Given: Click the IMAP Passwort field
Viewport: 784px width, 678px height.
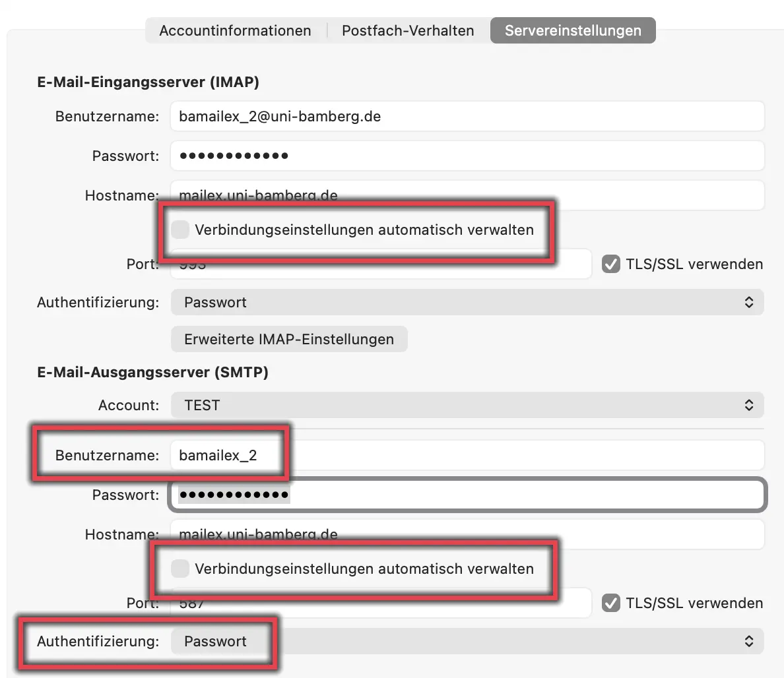Looking at the screenshot, I should tap(467, 156).
